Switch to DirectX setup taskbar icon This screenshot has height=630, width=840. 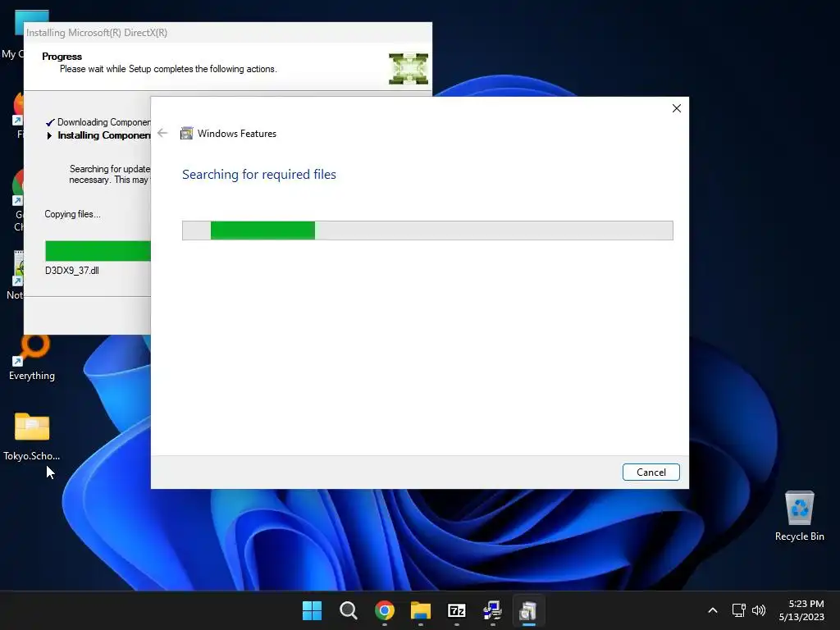click(x=492, y=610)
